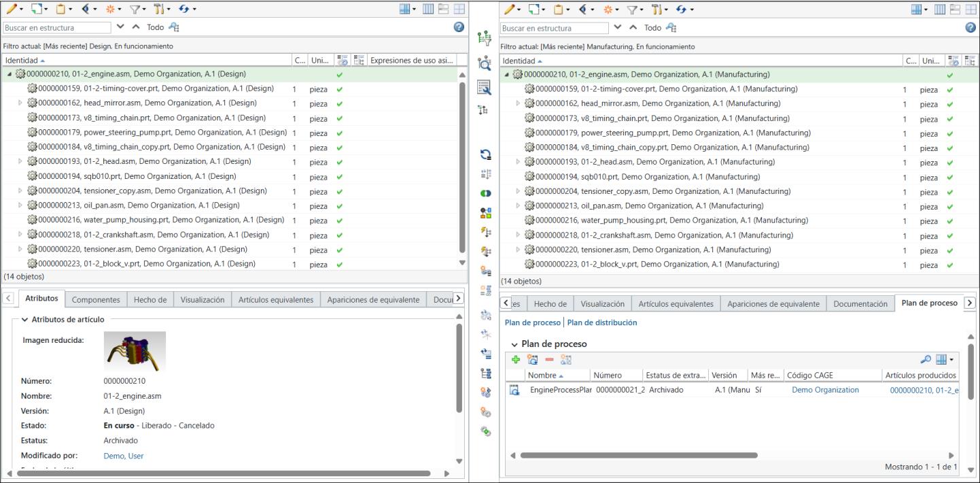980x483 pixels.
Task: Select the stacked layout icon in left pane top-right
Action: (442, 10)
